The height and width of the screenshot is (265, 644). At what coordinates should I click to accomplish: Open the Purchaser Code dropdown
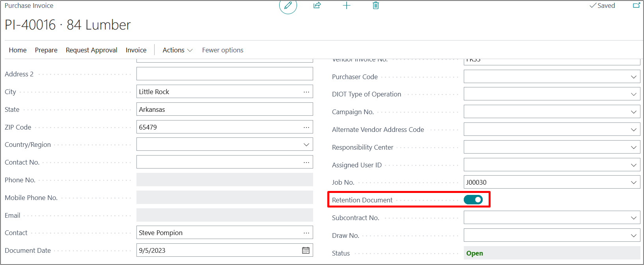click(633, 77)
